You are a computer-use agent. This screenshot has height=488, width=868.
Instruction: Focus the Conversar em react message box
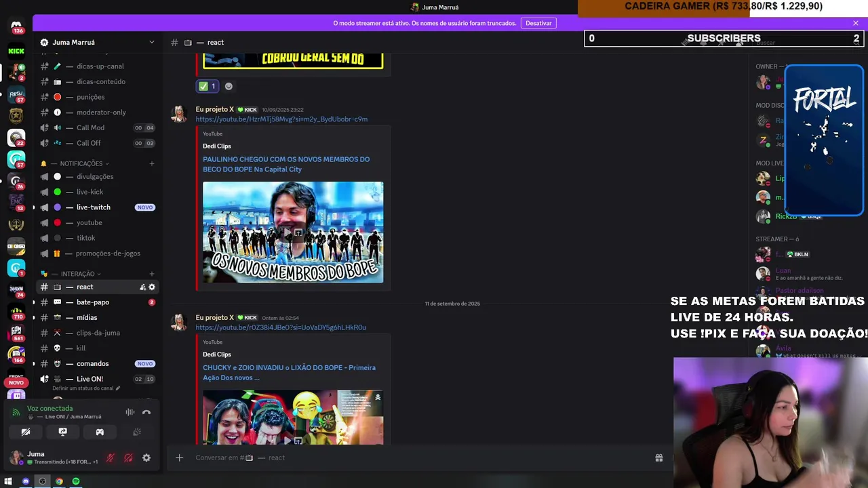pos(420,457)
